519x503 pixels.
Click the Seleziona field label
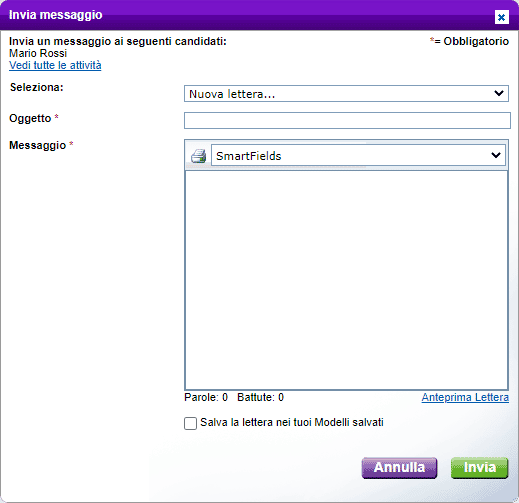[x=37, y=87]
